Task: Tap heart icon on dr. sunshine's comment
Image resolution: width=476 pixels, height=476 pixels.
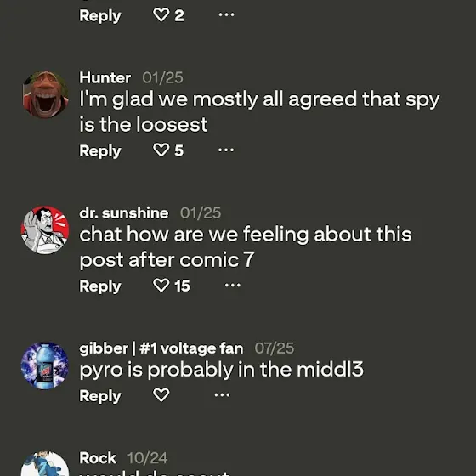Action: [x=161, y=286]
